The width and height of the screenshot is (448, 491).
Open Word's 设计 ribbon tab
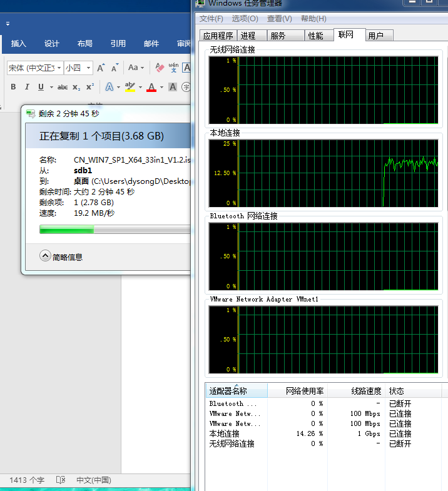(52, 44)
